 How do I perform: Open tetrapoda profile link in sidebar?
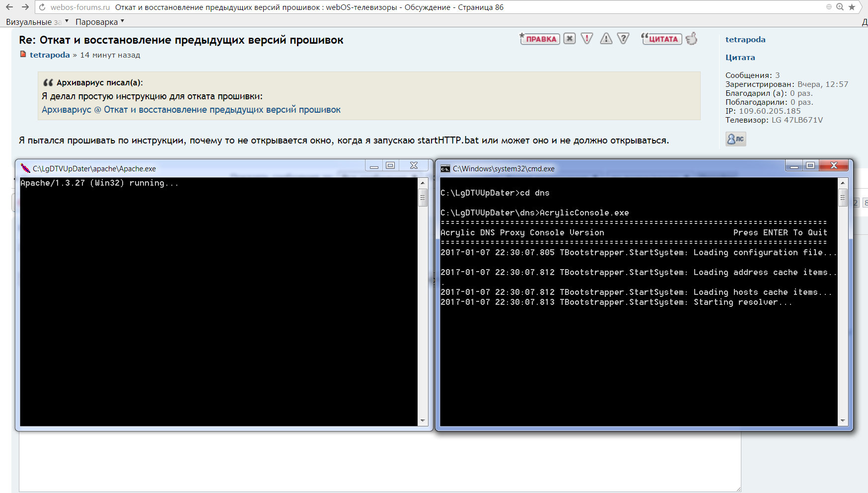(x=745, y=40)
